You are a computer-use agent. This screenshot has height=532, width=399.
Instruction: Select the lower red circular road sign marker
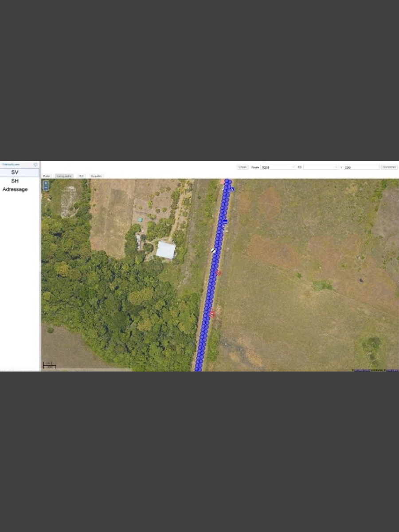212,314
